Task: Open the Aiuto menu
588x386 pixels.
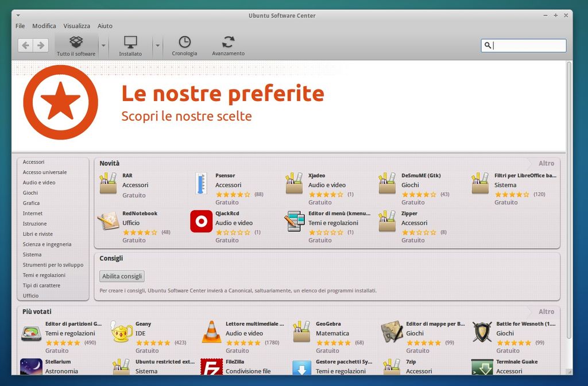Action: pyautogui.click(x=105, y=26)
